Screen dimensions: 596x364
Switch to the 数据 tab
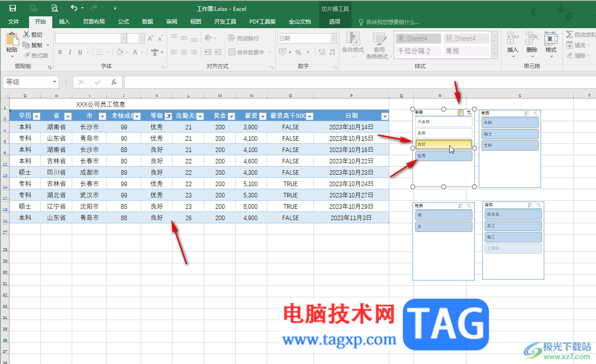point(148,21)
